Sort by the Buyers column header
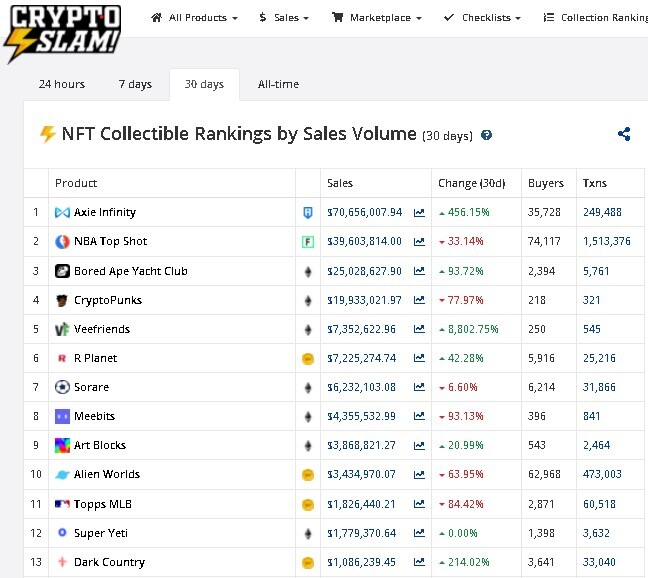 pos(546,183)
